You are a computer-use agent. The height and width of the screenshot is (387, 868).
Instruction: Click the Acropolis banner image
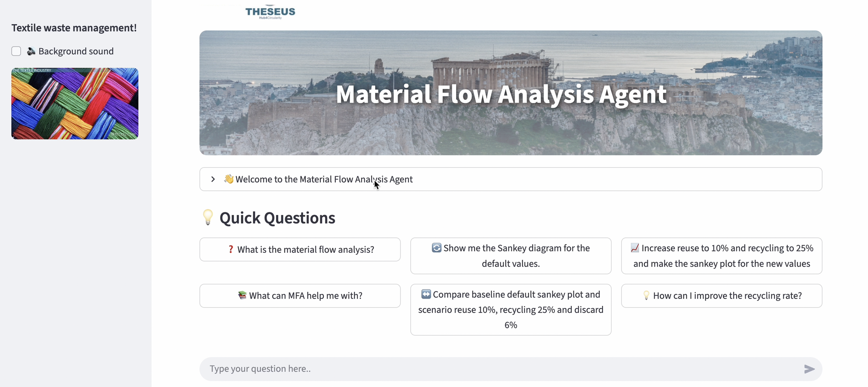coord(511,93)
